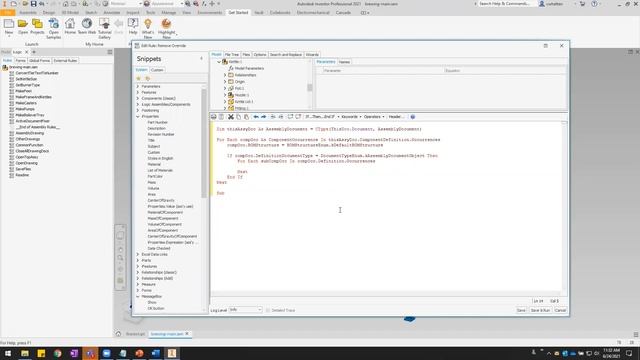Click the Chrome icon on the taskbar
This screenshot has height=360, width=640.
coord(58,353)
